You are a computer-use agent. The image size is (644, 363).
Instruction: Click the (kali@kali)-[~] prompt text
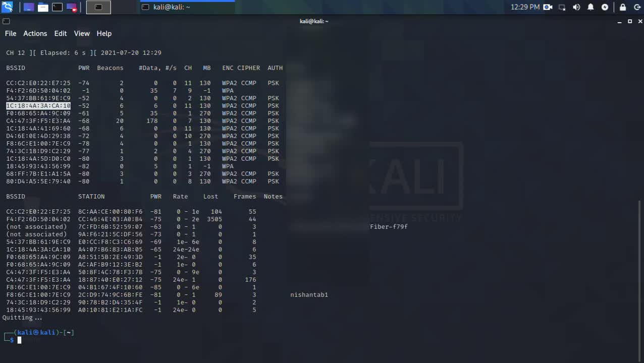[44, 333]
